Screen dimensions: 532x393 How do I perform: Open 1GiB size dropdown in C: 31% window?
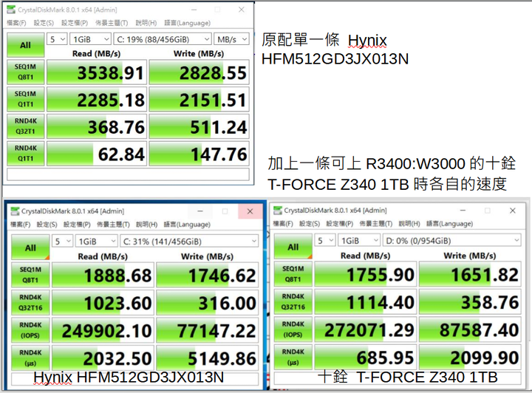click(96, 242)
